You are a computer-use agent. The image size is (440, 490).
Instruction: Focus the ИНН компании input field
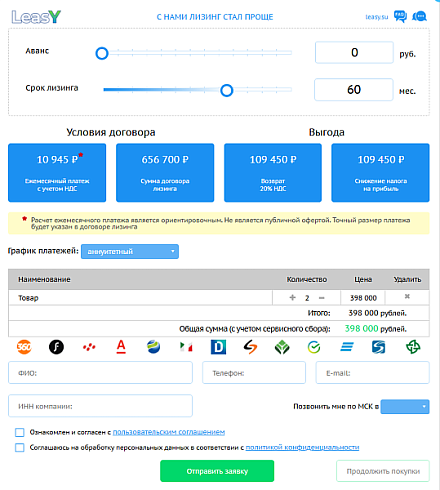click(x=100, y=406)
